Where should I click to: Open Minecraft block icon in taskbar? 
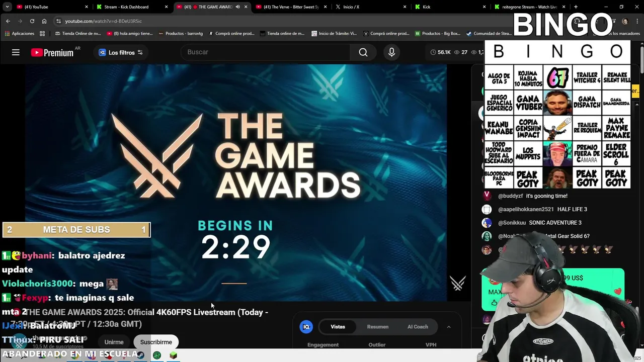click(x=174, y=355)
